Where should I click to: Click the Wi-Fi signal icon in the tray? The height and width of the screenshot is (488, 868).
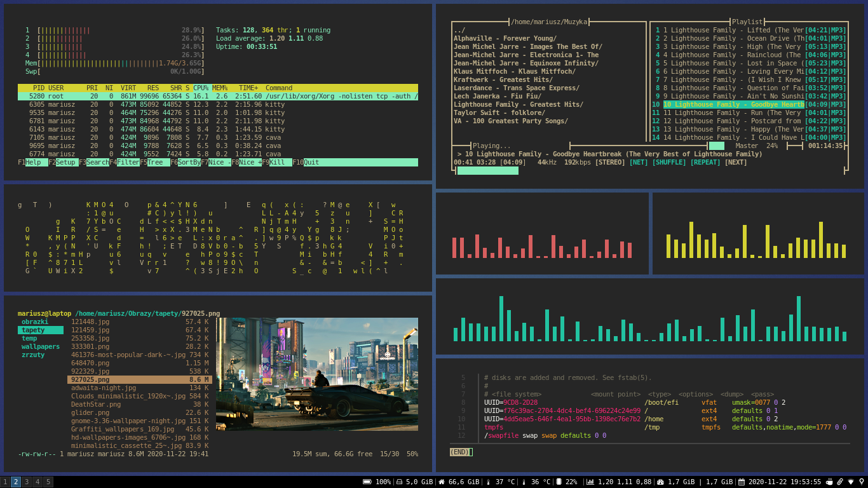(851, 482)
